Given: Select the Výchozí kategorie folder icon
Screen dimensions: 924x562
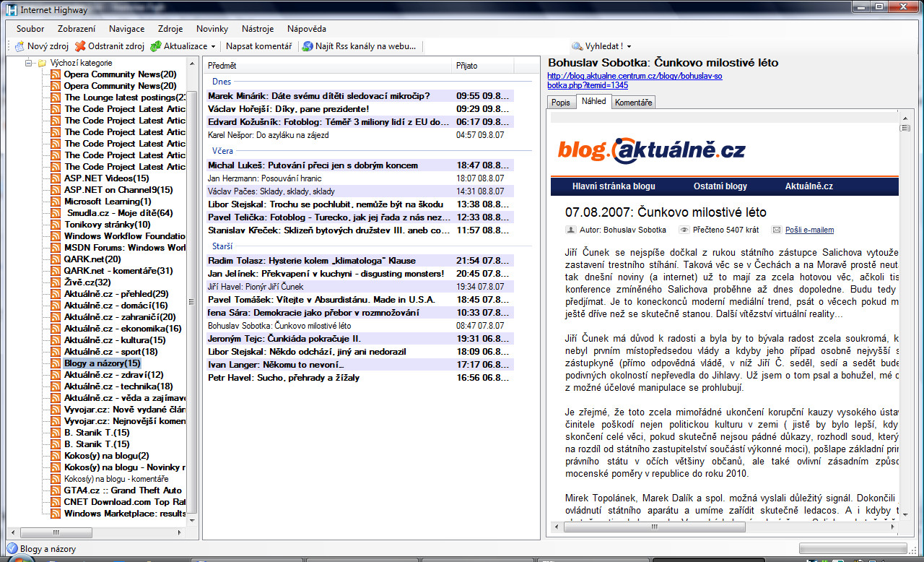Looking at the screenshot, I should (42, 63).
